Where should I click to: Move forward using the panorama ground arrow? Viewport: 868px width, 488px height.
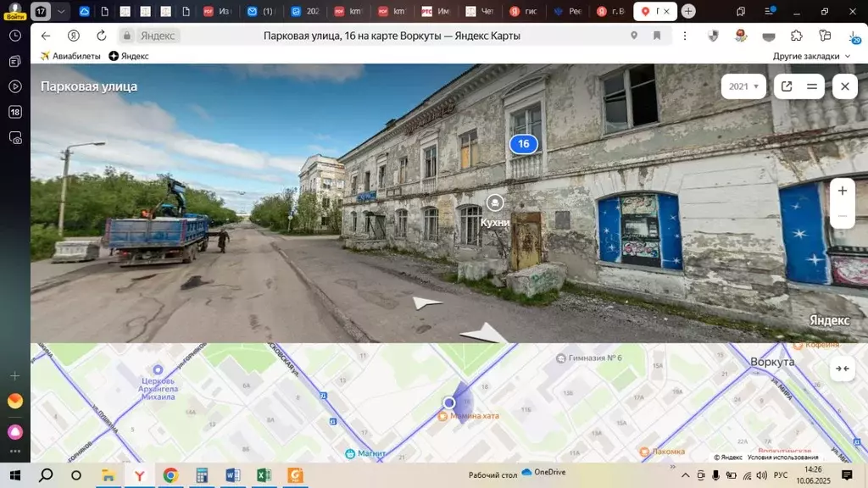tap(427, 302)
